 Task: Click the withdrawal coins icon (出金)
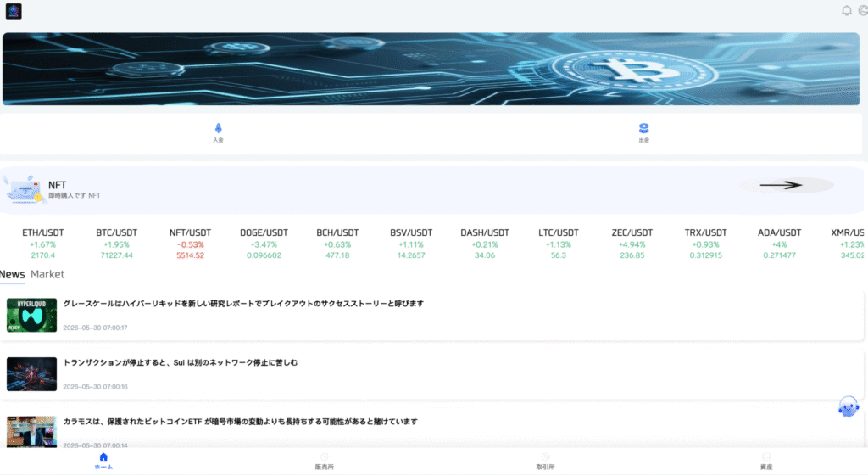click(643, 128)
